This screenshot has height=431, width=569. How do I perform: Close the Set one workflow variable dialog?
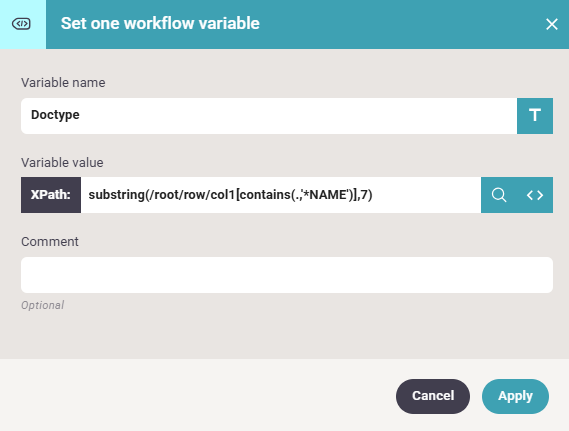click(x=552, y=24)
